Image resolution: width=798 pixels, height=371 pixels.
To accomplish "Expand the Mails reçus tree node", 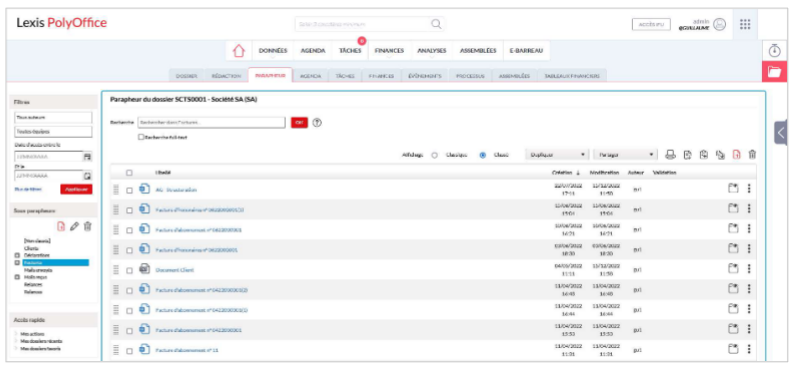I will [x=17, y=277].
